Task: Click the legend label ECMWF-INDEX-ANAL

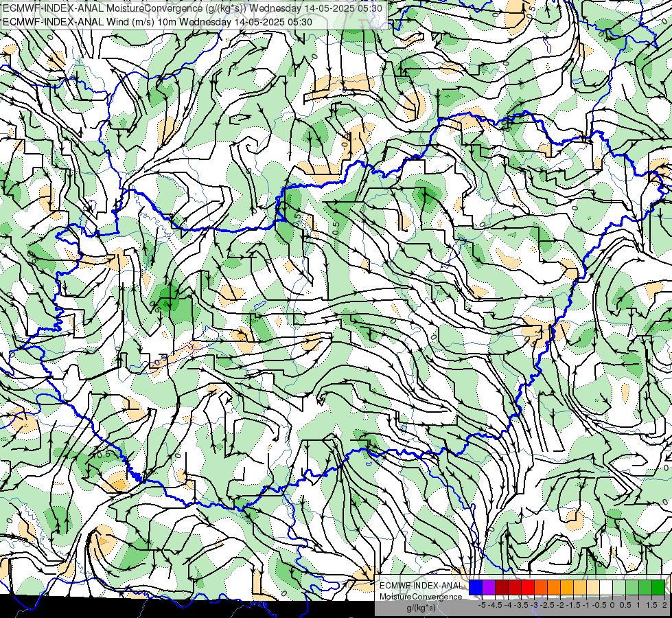Action: [421, 586]
